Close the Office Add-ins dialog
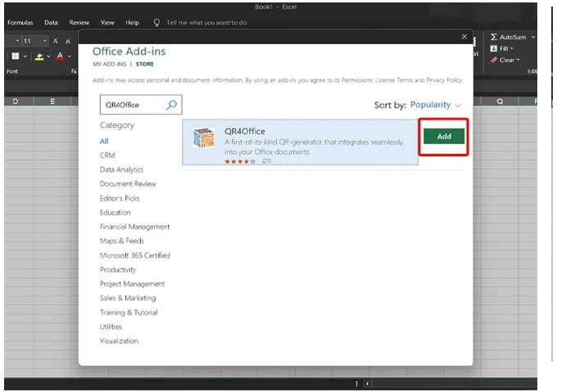The height and width of the screenshot is (392, 566). [464, 37]
